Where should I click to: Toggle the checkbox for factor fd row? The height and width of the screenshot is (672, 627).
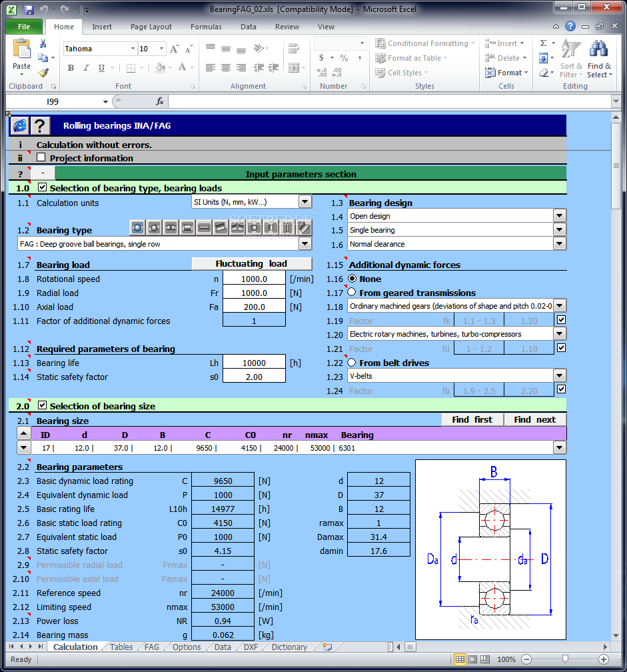pyautogui.click(x=561, y=347)
